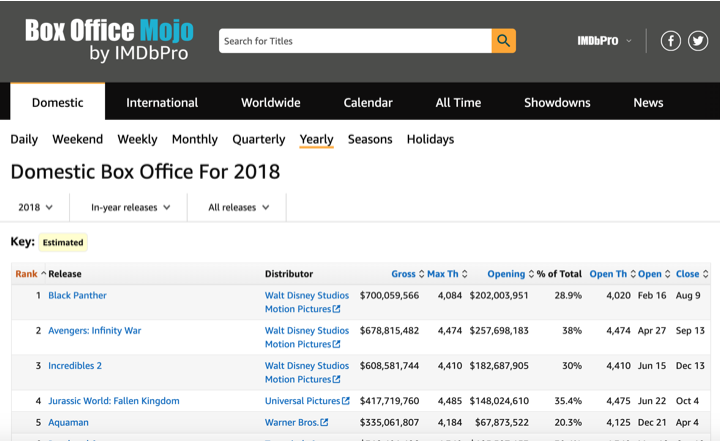720x441 pixels.
Task: Click external link icon in Black Panther distributor
Action: [x=337, y=309]
